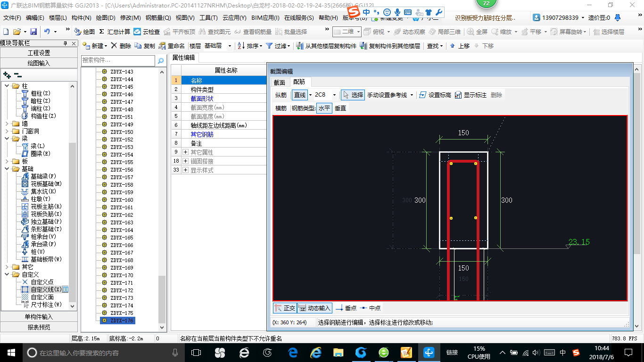The height and width of the screenshot is (362, 644).
Task: Click 复制构件到其他楼层
Action: (x=390, y=46)
